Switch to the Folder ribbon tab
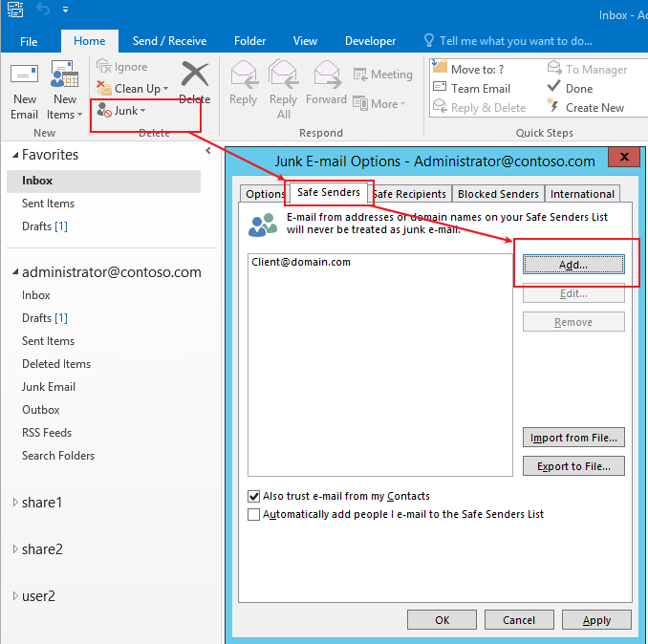This screenshot has width=648, height=644. 249,41
